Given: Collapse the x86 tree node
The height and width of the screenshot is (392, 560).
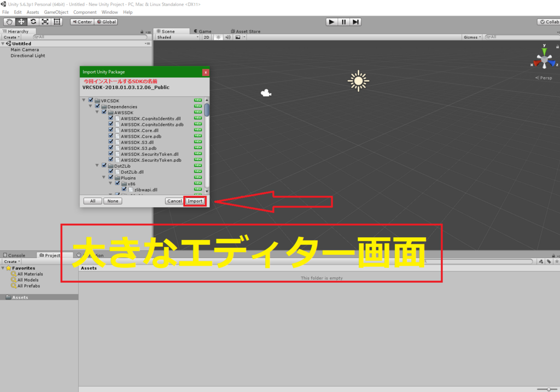Looking at the screenshot, I should 110,183.
